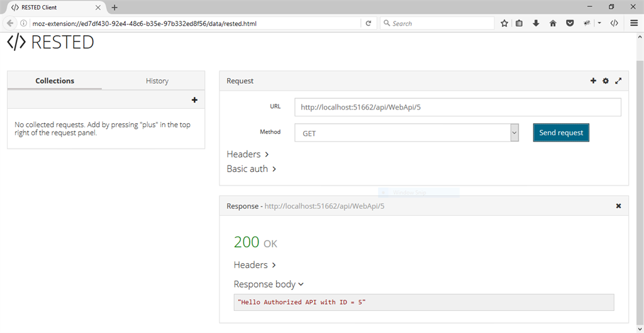This screenshot has width=644, height=333.
Task: Collapse the Response body section
Action: (269, 285)
